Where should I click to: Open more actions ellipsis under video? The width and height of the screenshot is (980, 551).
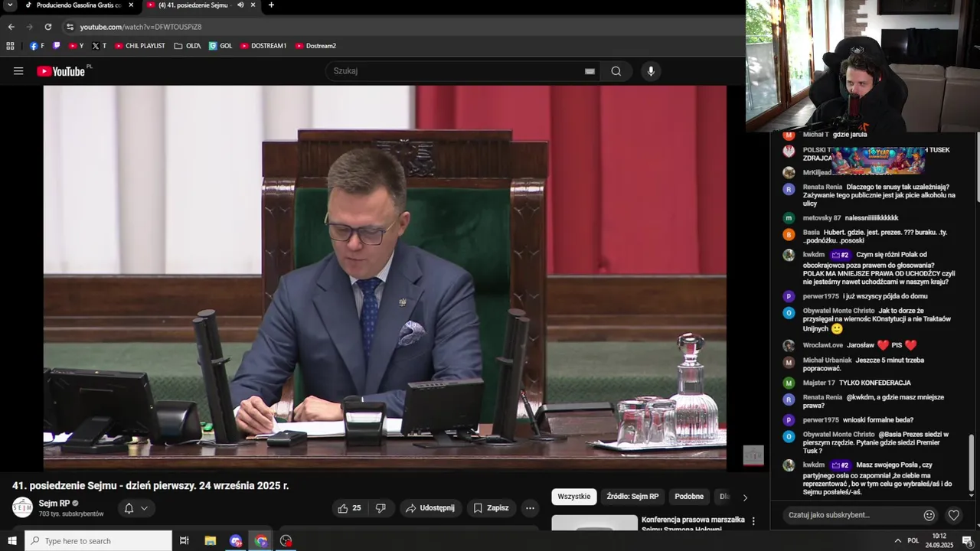(x=530, y=508)
